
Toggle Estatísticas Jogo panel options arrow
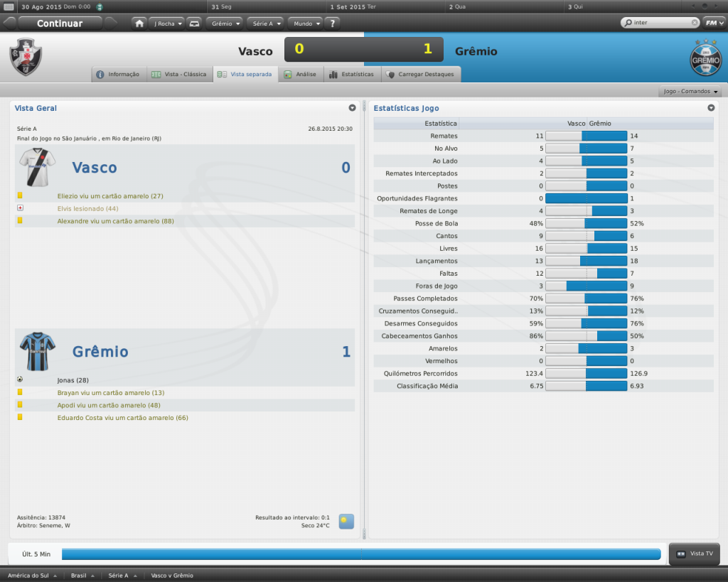click(711, 108)
